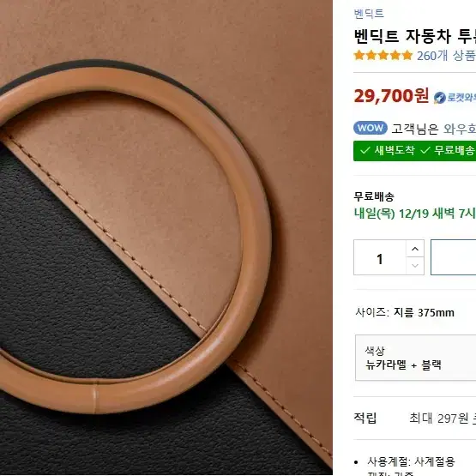Click the 적립 최대 297원 row
Image resolution: width=476 pixels, height=476 pixels.
[415, 418]
